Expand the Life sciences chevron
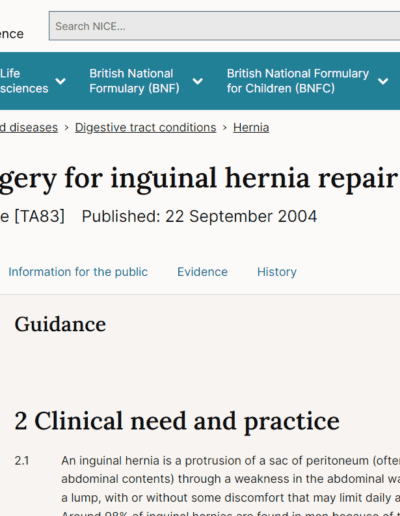The image size is (400, 516). pyautogui.click(x=60, y=81)
